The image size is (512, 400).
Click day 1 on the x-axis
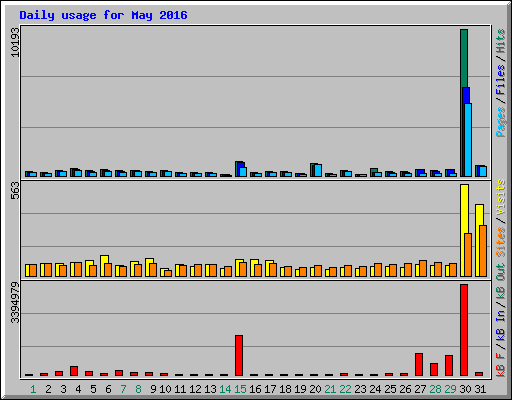(33, 389)
